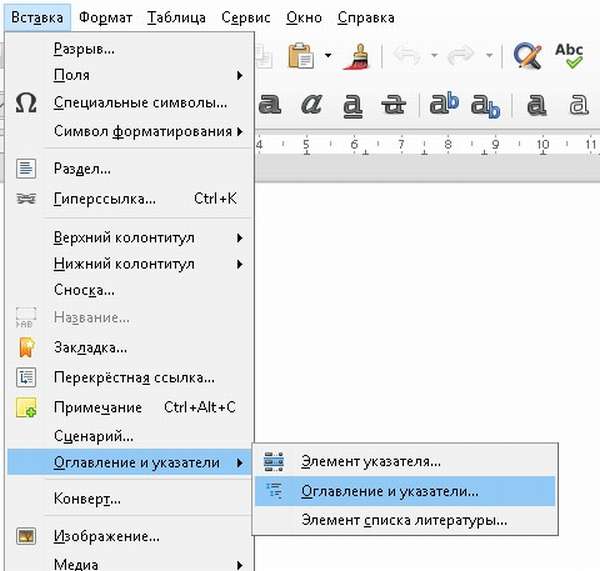Select Оглавление и указатели... submenu item
The height and width of the screenshot is (571, 600).
(x=405, y=491)
